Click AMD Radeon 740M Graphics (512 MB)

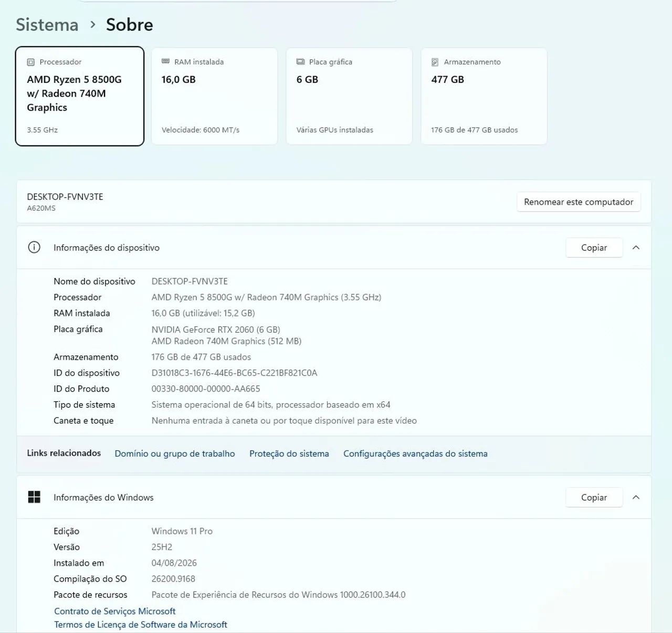click(226, 341)
